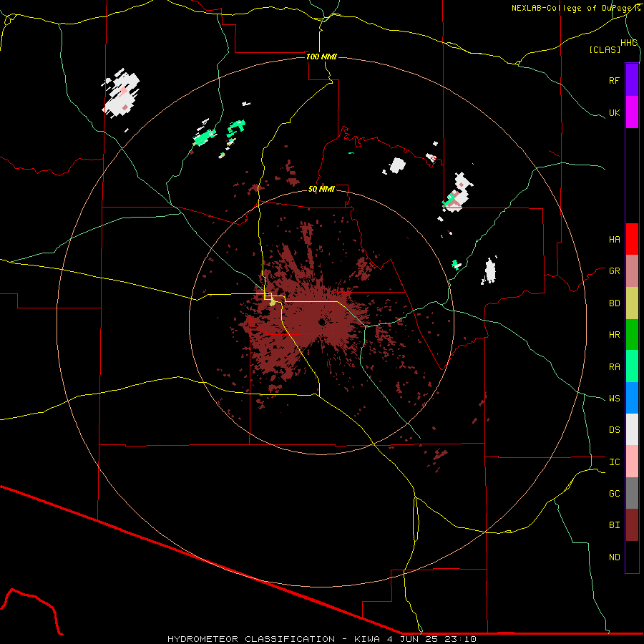Click the HHC product label
Viewport: 644px width, 644px height.
coord(629,43)
